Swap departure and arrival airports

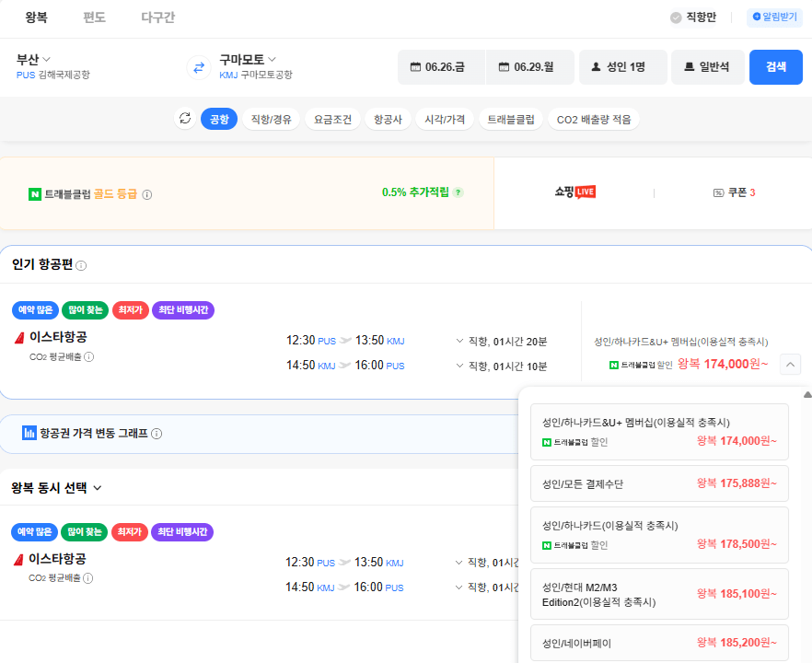point(199,67)
